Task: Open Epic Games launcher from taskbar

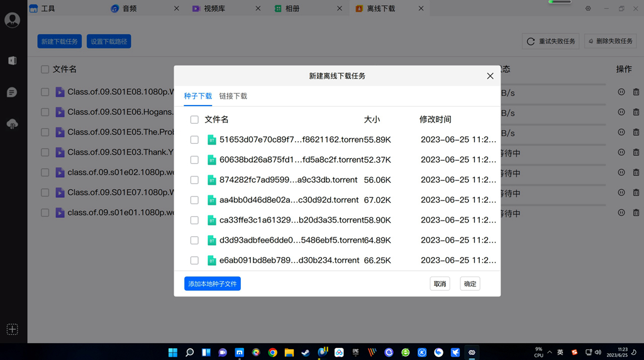Action: pyautogui.click(x=356, y=352)
